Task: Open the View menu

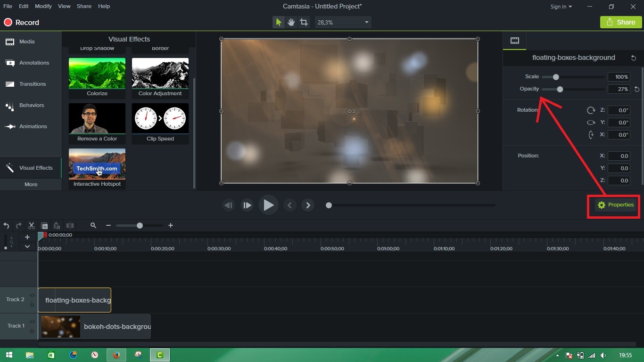Action: click(x=64, y=6)
